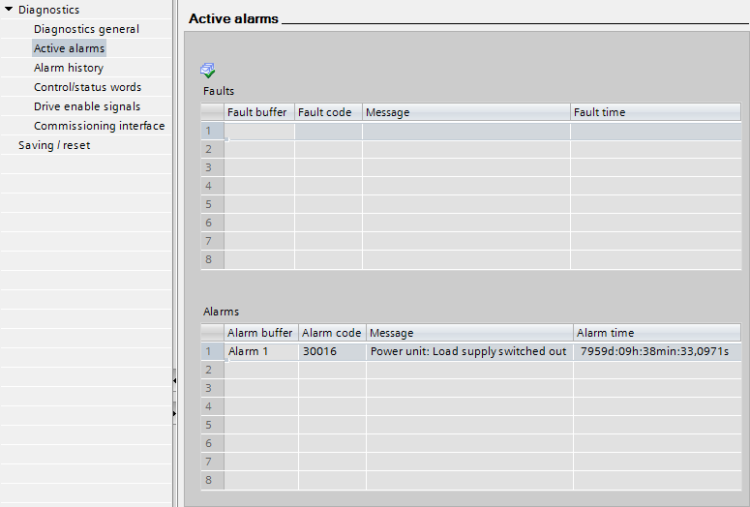750x507 pixels.
Task: Open Alarm history page
Action: (68, 68)
